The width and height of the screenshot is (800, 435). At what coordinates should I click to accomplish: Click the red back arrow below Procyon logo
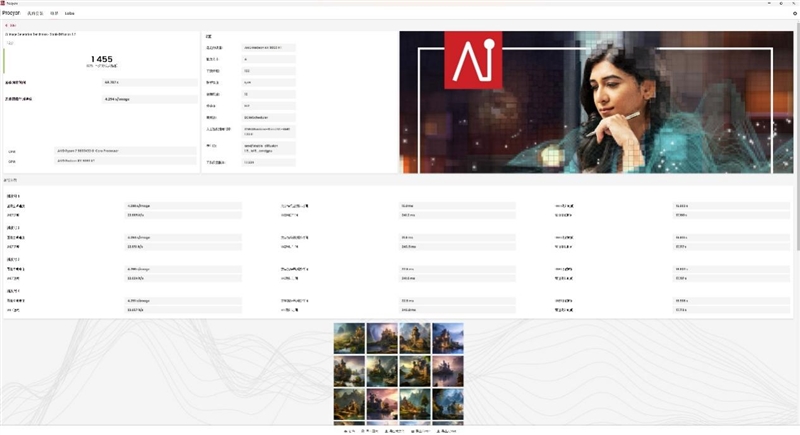(7, 25)
